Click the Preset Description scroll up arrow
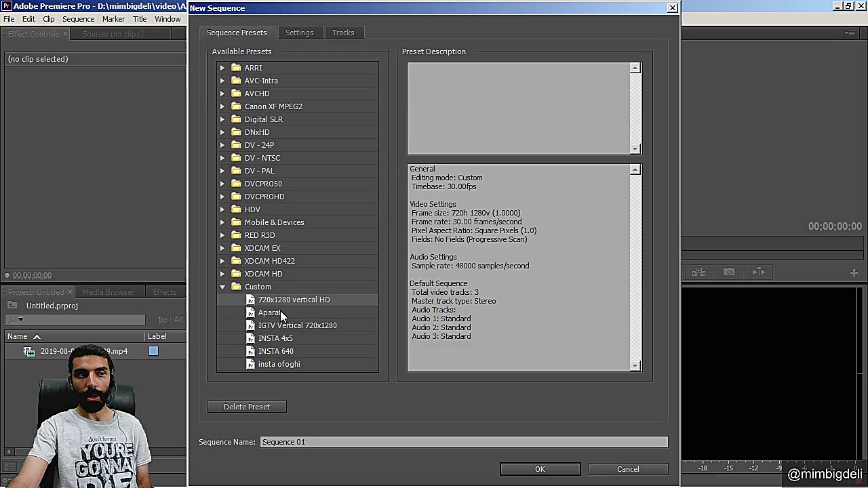The height and width of the screenshot is (488, 868). coord(635,68)
